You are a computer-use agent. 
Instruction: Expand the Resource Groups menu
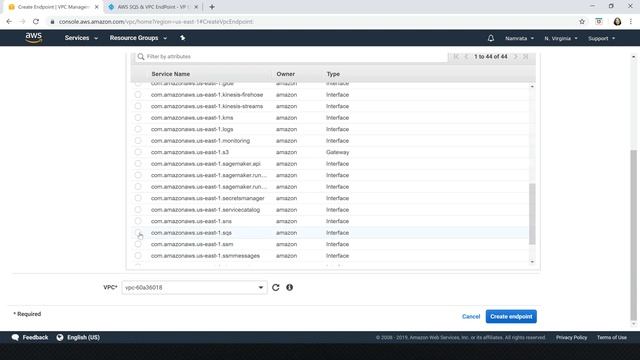click(138, 38)
